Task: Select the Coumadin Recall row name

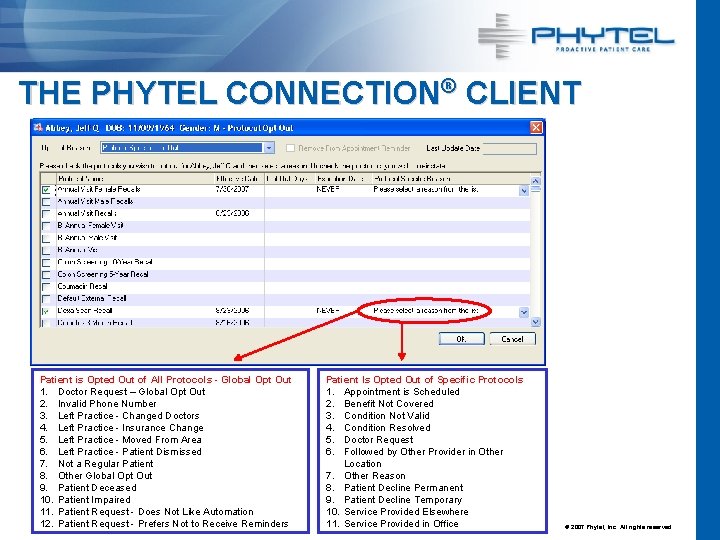Action: 82,286
